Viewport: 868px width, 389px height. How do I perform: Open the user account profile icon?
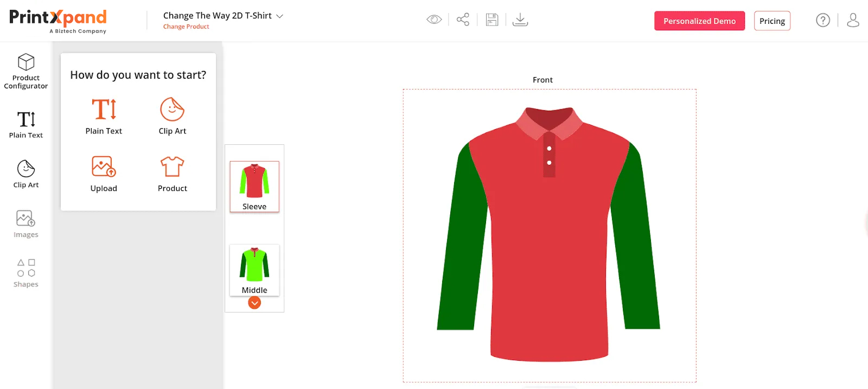point(853,21)
